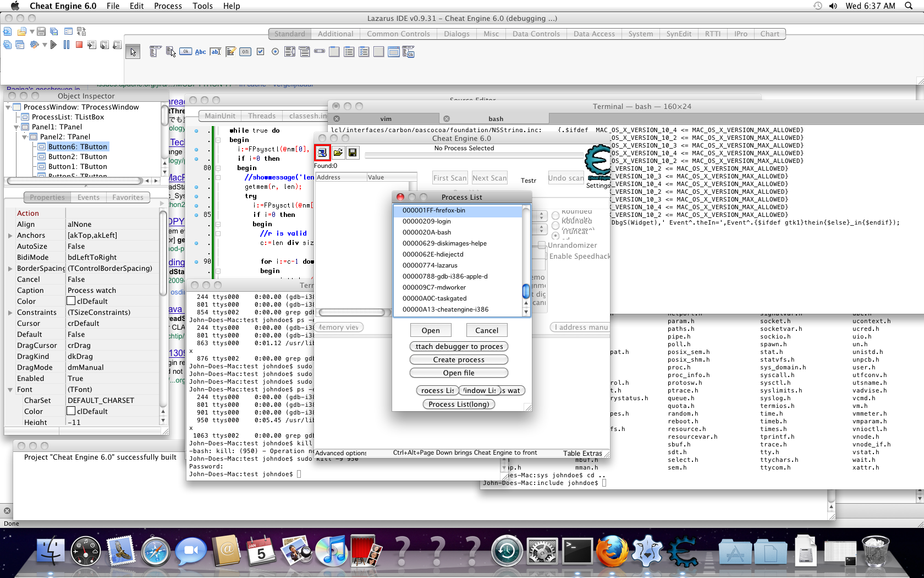
Task: Open Cheat Engine Settings via the logo
Action: point(598,163)
